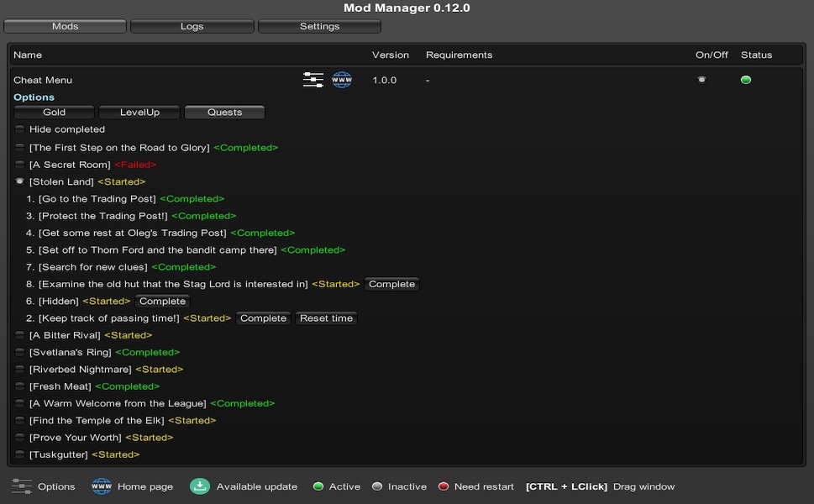Toggle Cheat Menu On/Off switch
The width and height of the screenshot is (814, 504).
tap(701, 80)
